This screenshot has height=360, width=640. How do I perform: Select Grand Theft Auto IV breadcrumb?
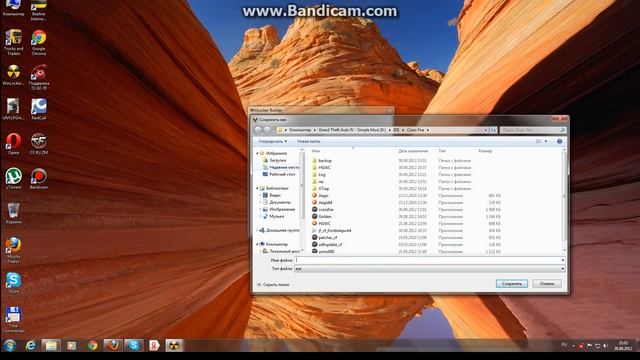pos(352,130)
